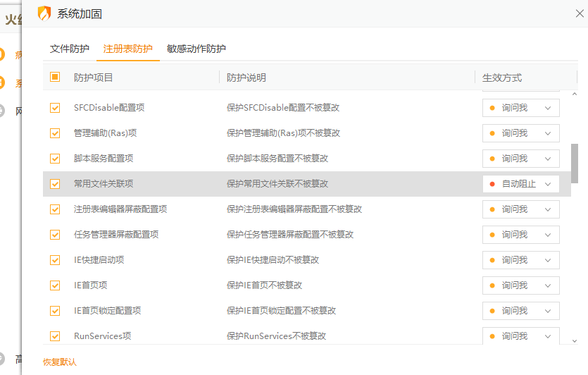Click the 生效方式 column header
This screenshot has height=375, width=588.
pos(502,78)
